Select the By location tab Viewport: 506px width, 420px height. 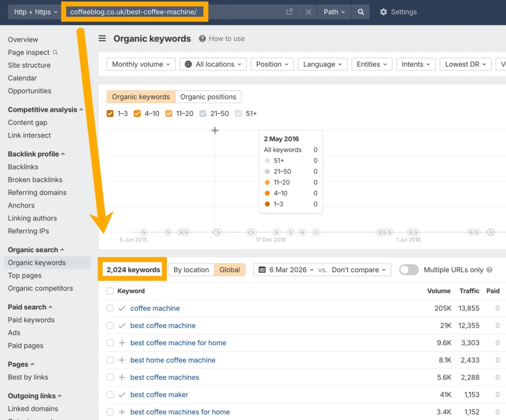tap(191, 270)
